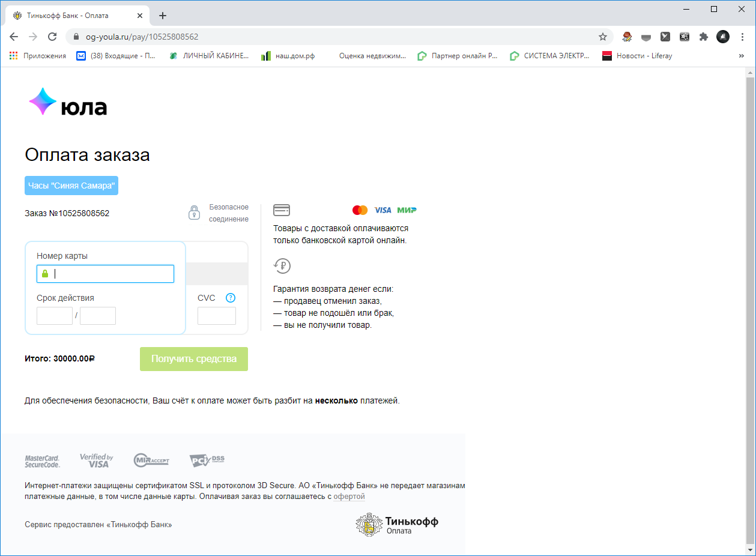Screen dimensions: 756x556
Task: Click the VISA logo
Action: pos(383,210)
